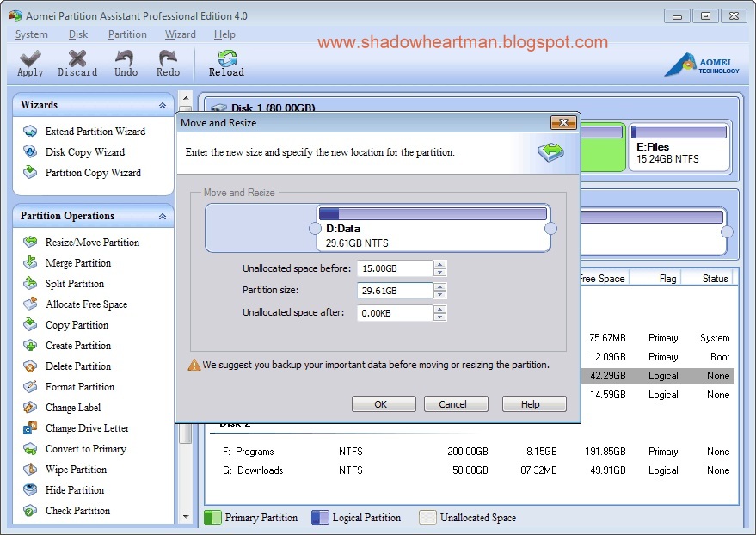
Task: Increase partition size with up arrow
Action: tap(439, 286)
